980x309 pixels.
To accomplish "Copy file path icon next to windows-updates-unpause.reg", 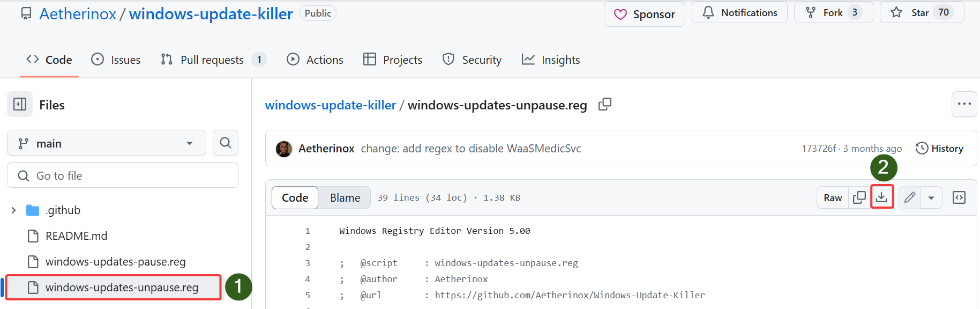I will (x=605, y=104).
